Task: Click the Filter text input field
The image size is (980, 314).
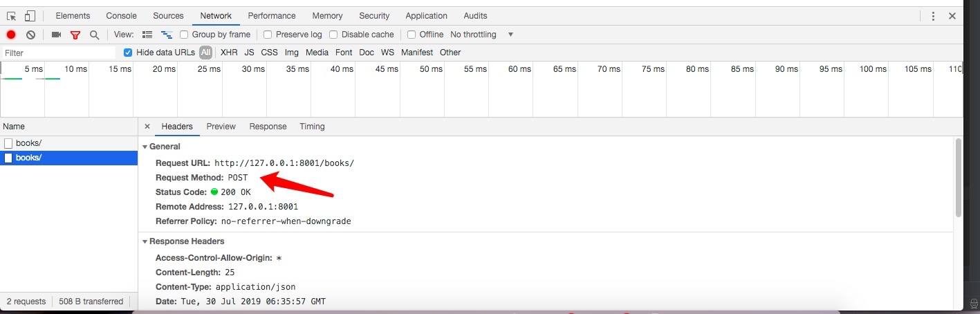Action: (x=59, y=53)
